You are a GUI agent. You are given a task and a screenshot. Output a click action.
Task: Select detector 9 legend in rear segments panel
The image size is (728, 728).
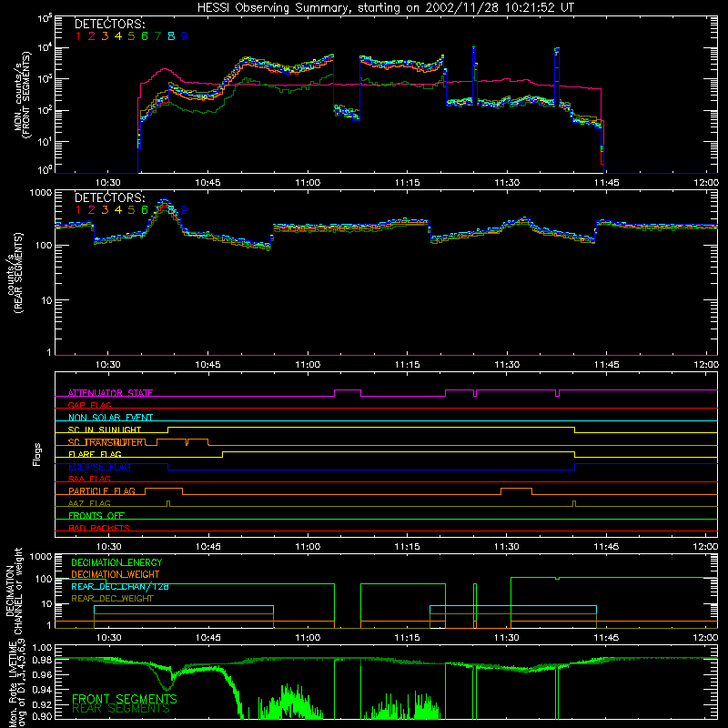click(185, 210)
